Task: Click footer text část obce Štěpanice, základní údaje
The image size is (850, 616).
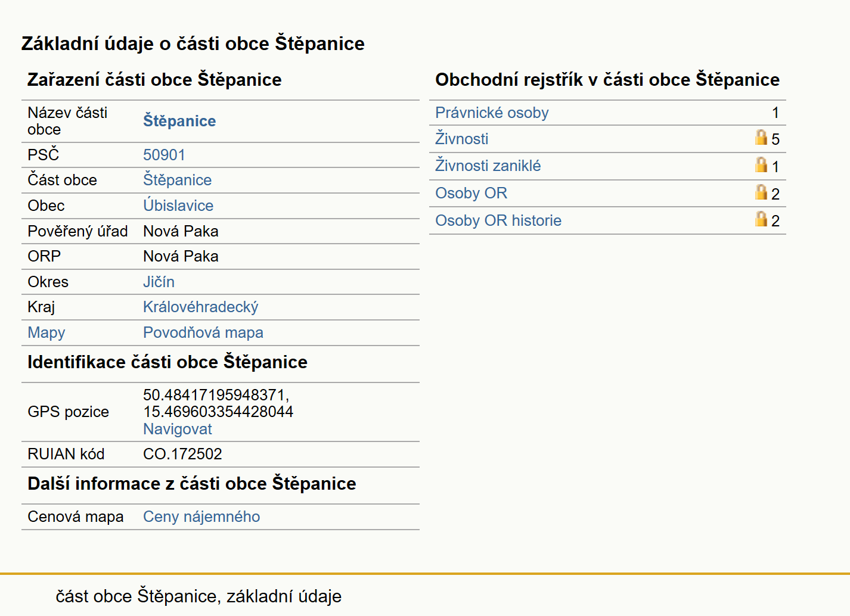Action: [198, 596]
